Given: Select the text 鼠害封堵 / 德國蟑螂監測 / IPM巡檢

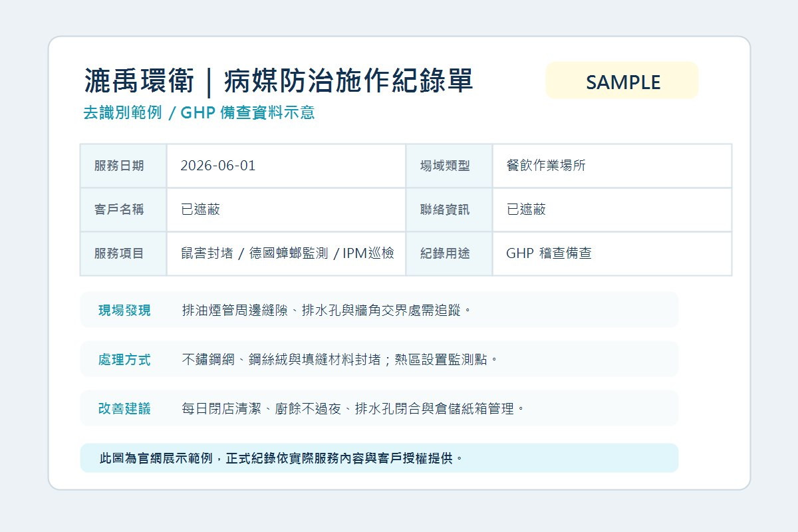Looking at the screenshot, I should point(287,253).
